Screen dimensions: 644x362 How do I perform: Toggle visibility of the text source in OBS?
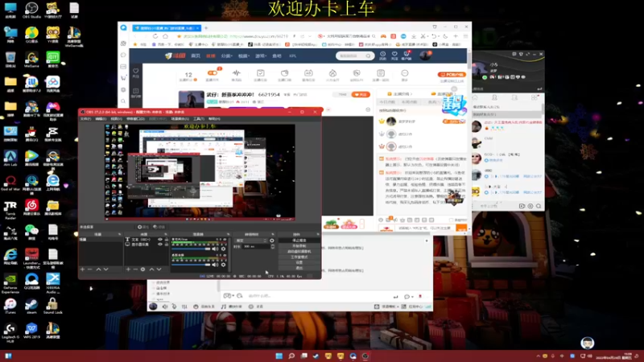(x=160, y=239)
